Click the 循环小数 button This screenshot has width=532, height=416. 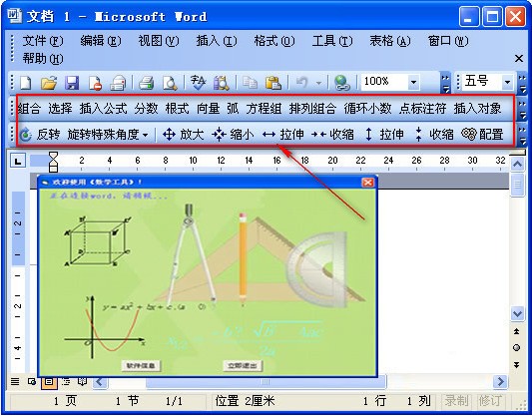coord(367,109)
